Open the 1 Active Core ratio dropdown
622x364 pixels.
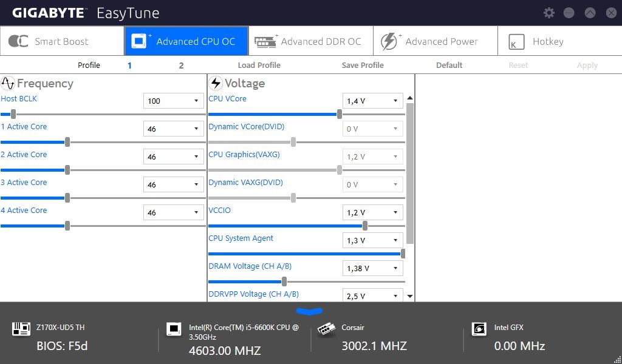click(x=173, y=129)
